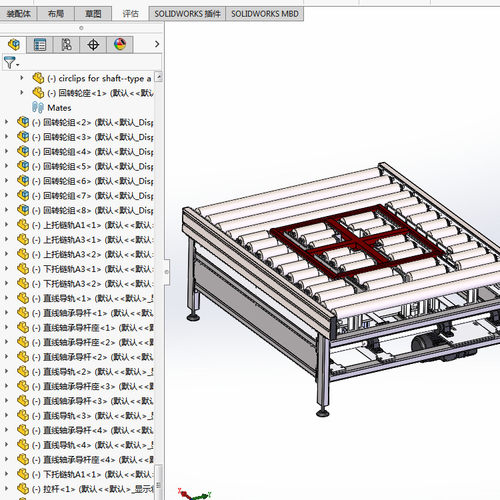The image size is (500, 500).
Task: Open the FeatureManager design tree tab
Action: point(13,44)
